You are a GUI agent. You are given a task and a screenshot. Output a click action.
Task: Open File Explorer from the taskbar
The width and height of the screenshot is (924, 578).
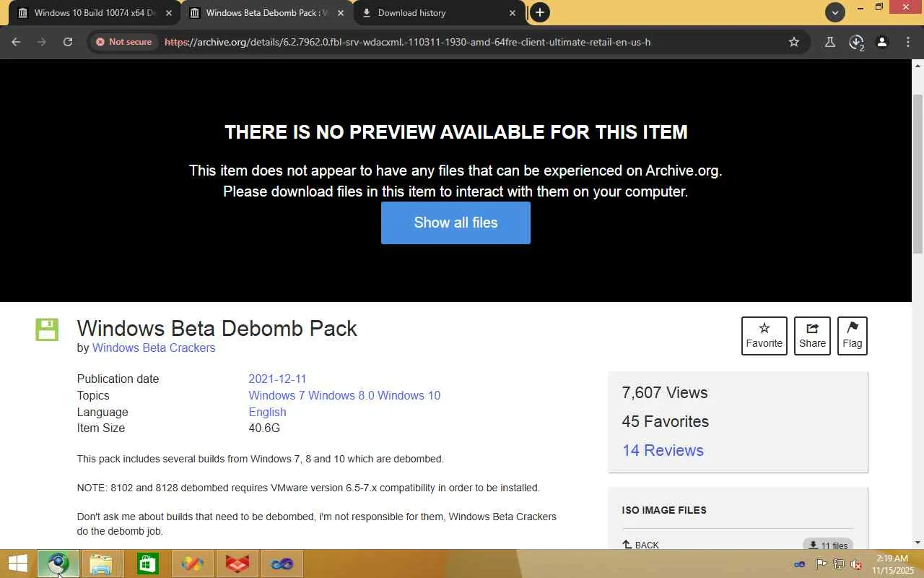(x=102, y=564)
